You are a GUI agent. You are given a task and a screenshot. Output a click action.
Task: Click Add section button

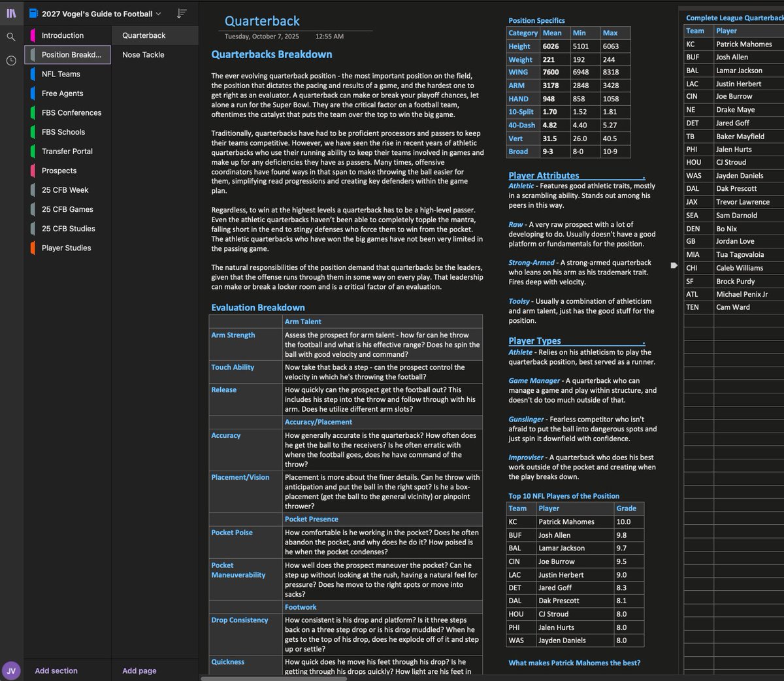click(x=56, y=671)
